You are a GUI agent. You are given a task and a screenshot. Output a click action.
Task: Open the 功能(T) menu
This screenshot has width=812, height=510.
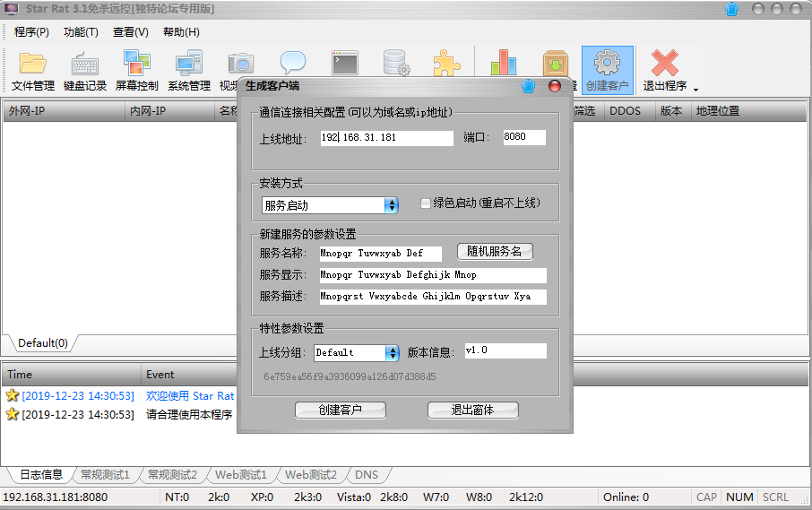tap(81, 32)
